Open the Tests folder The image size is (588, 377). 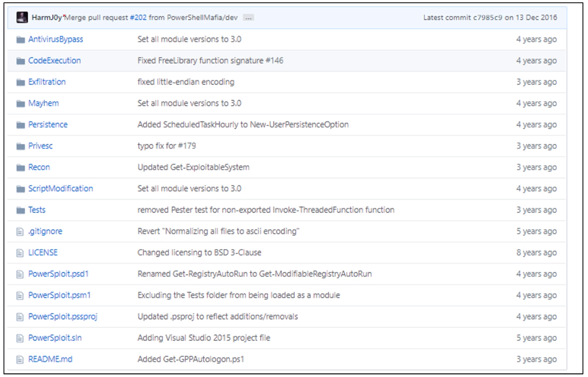coord(36,210)
